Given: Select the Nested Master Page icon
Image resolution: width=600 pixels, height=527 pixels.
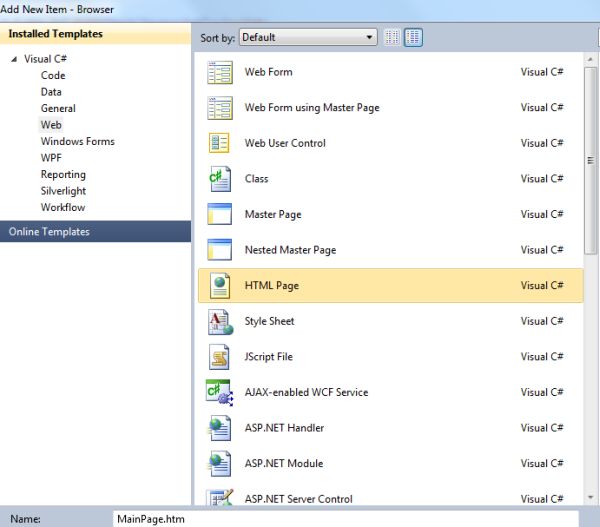Looking at the screenshot, I should coord(220,250).
